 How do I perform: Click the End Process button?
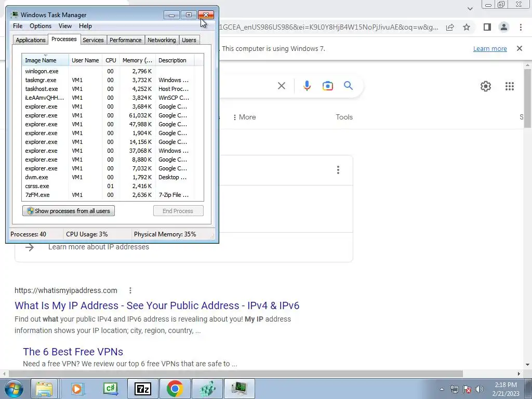(x=178, y=211)
